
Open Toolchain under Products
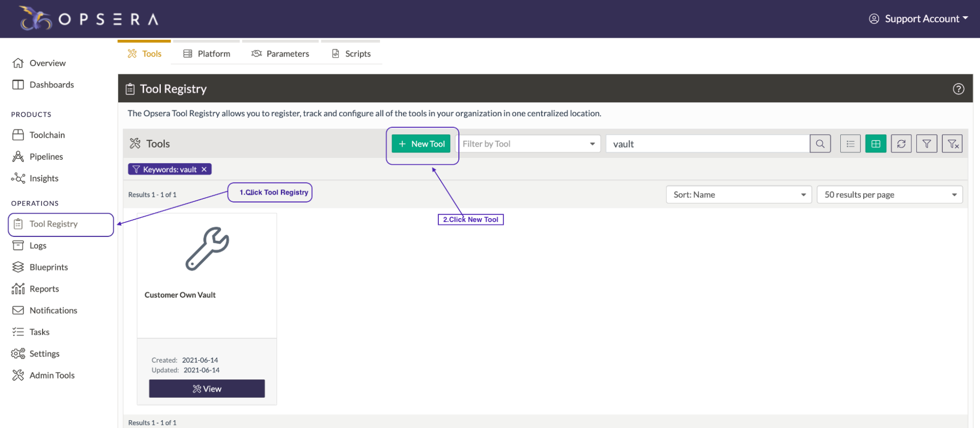(x=39, y=135)
